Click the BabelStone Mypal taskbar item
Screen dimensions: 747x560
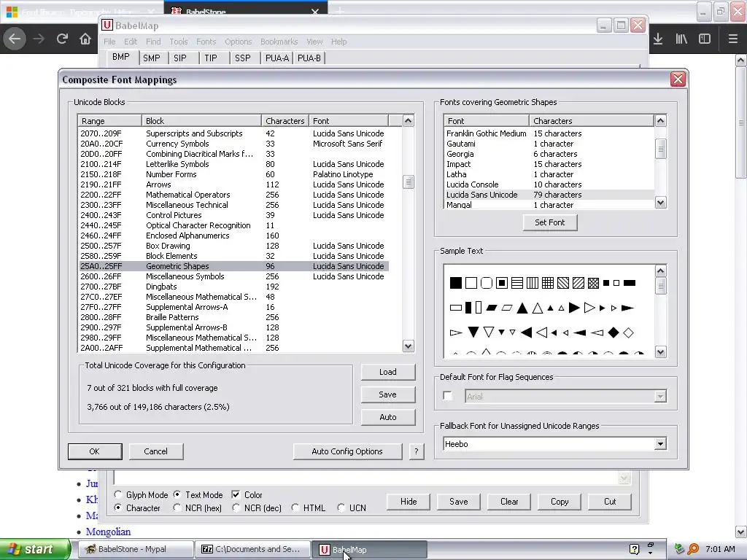click(x=135, y=550)
